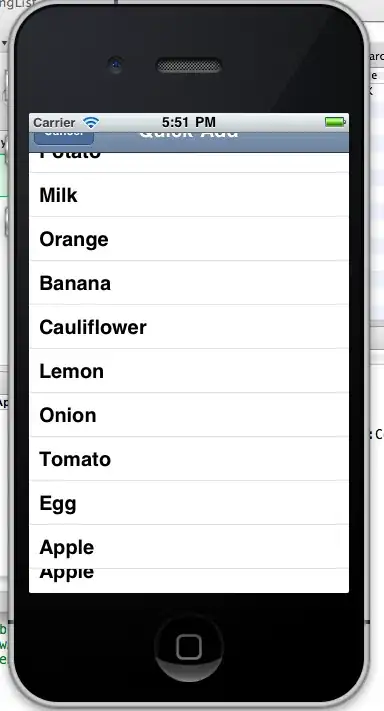Click the Carrier label in status bar
Image resolution: width=384 pixels, height=711 pixels.
coord(54,122)
